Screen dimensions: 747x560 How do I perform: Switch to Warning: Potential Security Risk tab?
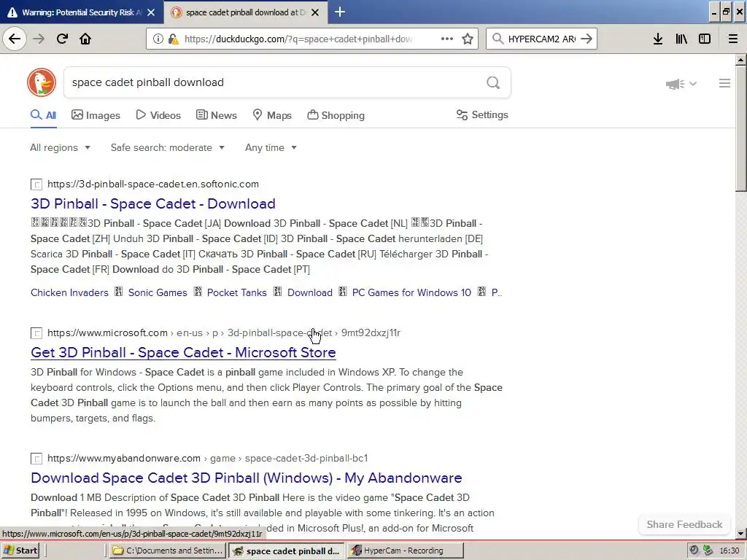coord(82,12)
